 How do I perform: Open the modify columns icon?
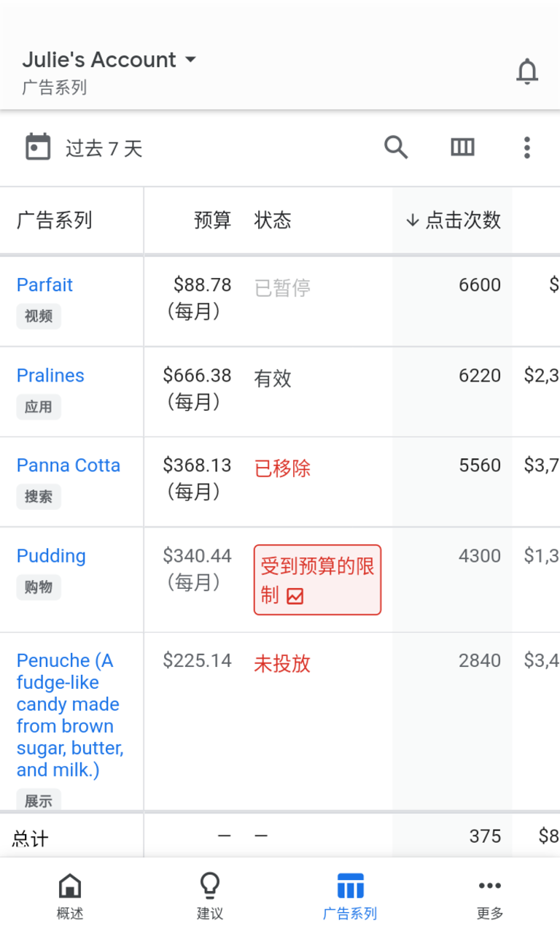[x=462, y=147]
